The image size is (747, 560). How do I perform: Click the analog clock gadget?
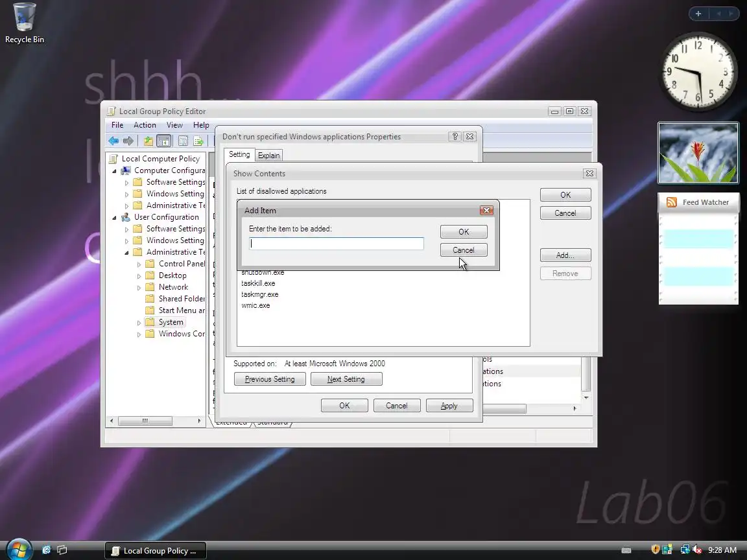click(x=698, y=72)
